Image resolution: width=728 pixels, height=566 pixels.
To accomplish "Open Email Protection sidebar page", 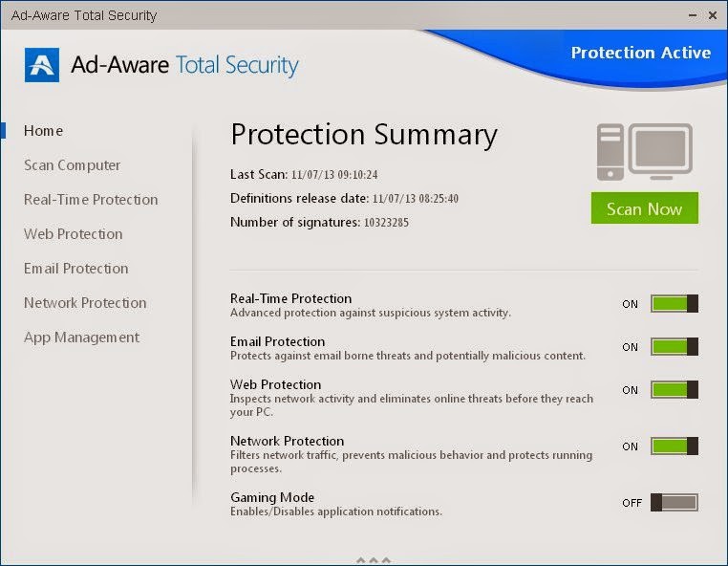I will (76, 269).
